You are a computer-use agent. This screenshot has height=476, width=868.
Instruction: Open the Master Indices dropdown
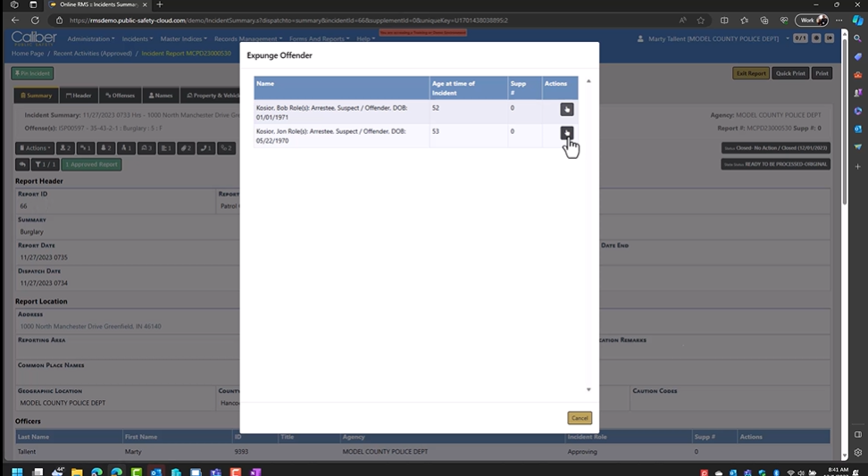click(x=184, y=39)
